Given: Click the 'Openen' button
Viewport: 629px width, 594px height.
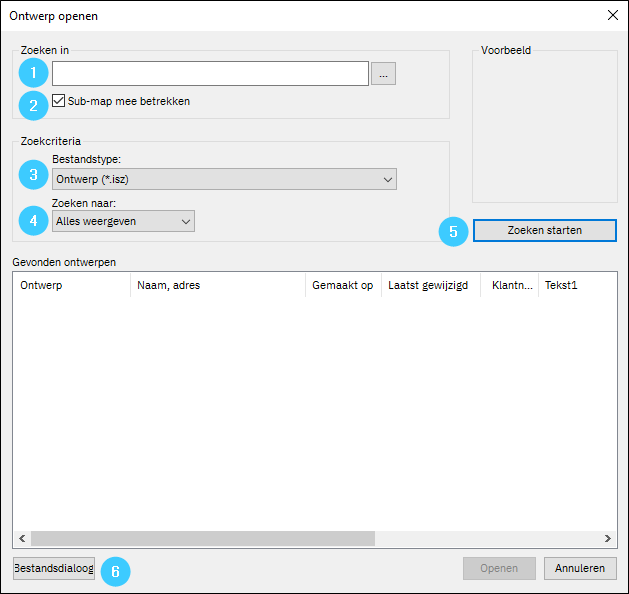Looking at the screenshot, I should [x=499, y=568].
